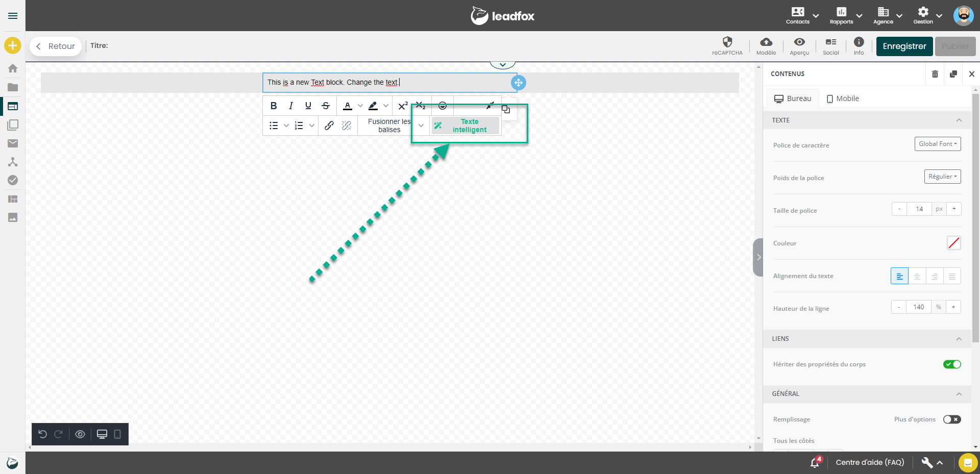The height and width of the screenshot is (474, 980).
Task: Open reCAPTCHA shield settings
Action: (x=727, y=46)
